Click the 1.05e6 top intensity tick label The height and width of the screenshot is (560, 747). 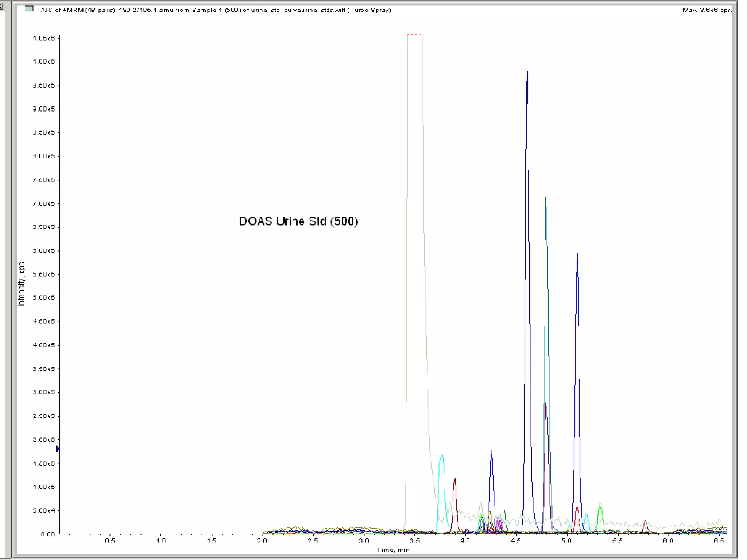coord(44,38)
